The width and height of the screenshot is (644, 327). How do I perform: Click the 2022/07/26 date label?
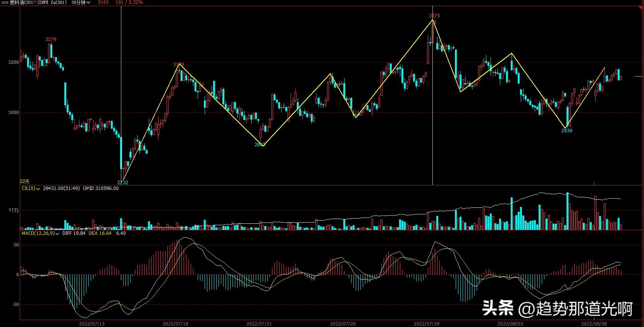pyautogui.click(x=343, y=324)
